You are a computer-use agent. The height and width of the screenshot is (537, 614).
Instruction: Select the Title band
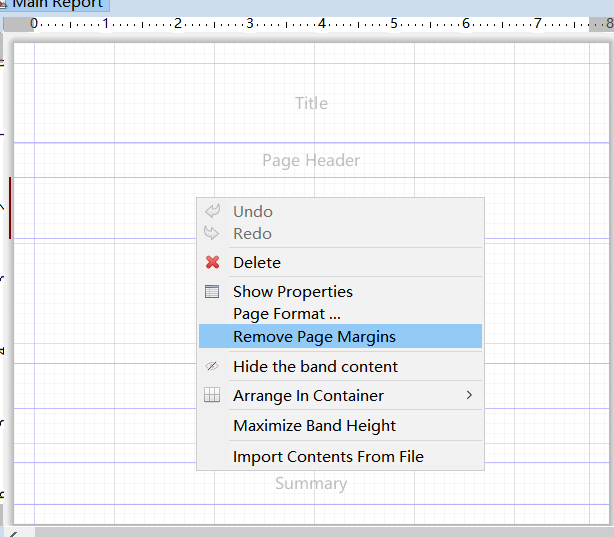coord(311,103)
